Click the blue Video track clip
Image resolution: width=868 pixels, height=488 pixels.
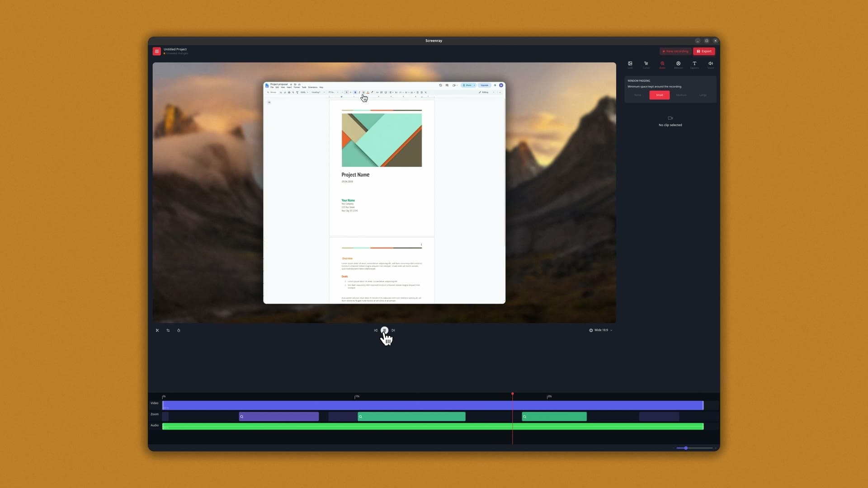tap(433, 405)
